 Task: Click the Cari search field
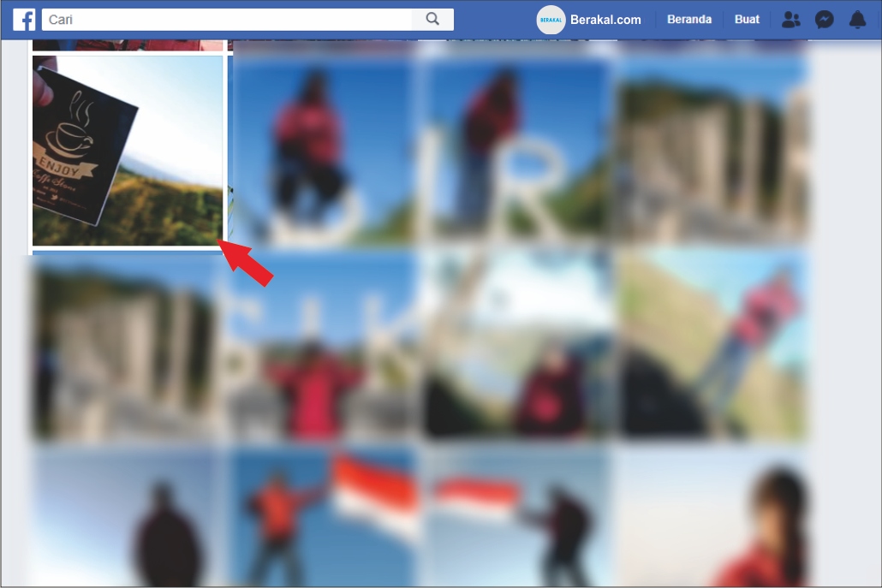point(227,19)
